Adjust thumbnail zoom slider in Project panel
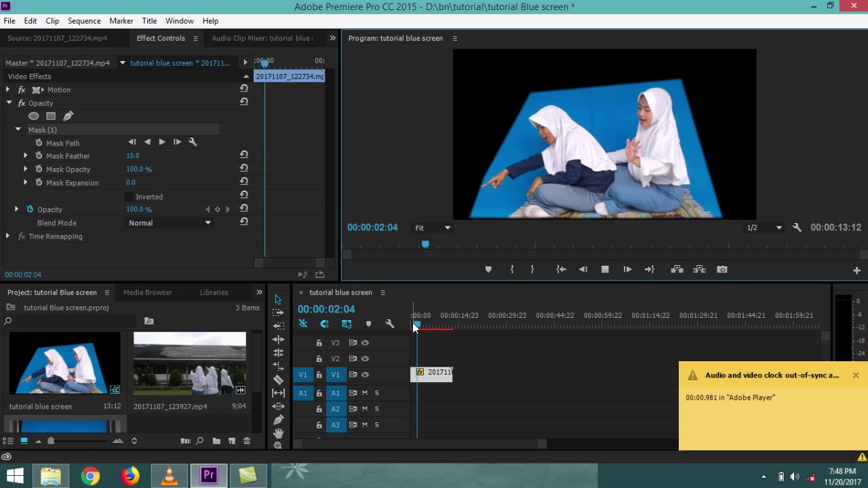868x488 pixels. point(51,441)
